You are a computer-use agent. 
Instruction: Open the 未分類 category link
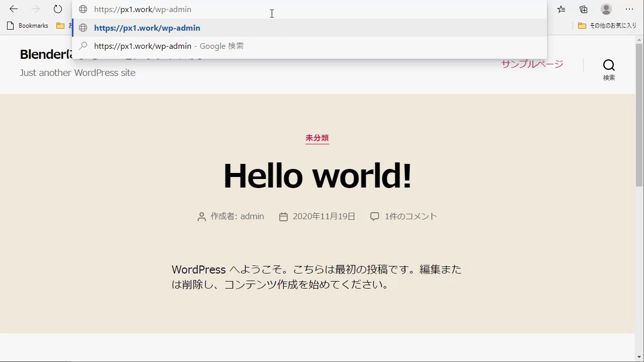click(317, 138)
